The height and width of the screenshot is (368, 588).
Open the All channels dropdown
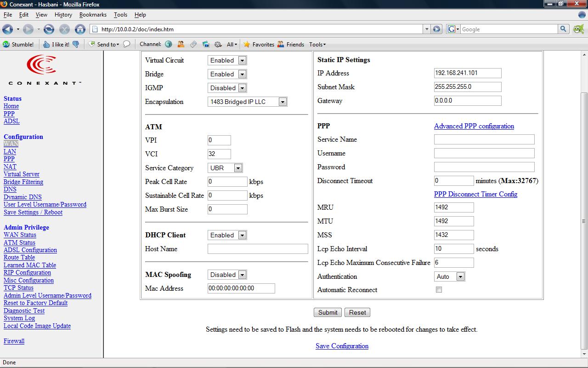pyautogui.click(x=232, y=45)
